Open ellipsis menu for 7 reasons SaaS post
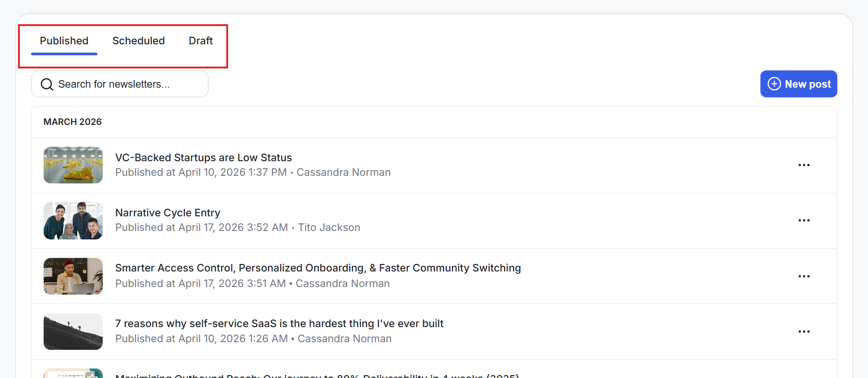Image resolution: width=868 pixels, height=378 pixels. pos(804,331)
